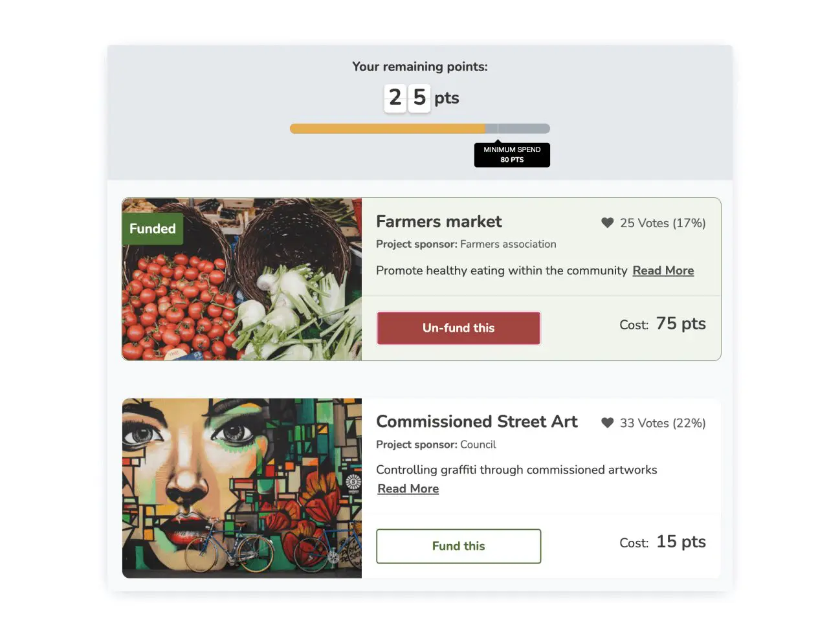The width and height of the screenshot is (840, 636).
Task: Click the 25 Votes (17%) label
Action: [x=663, y=223]
